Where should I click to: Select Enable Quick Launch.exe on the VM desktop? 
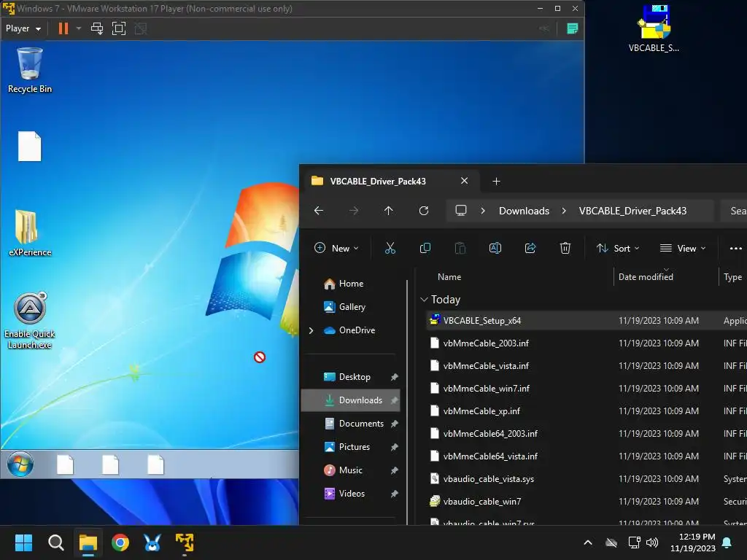[29, 321]
